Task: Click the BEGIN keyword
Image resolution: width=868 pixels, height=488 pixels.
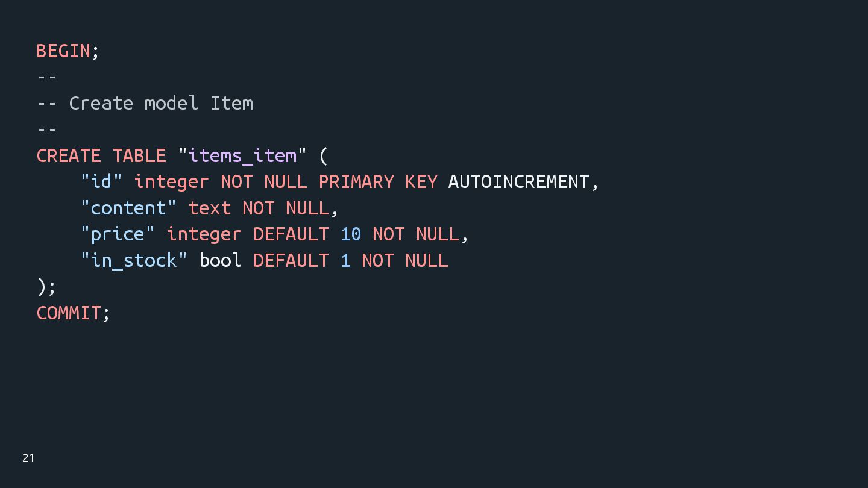Action: pos(63,51)
